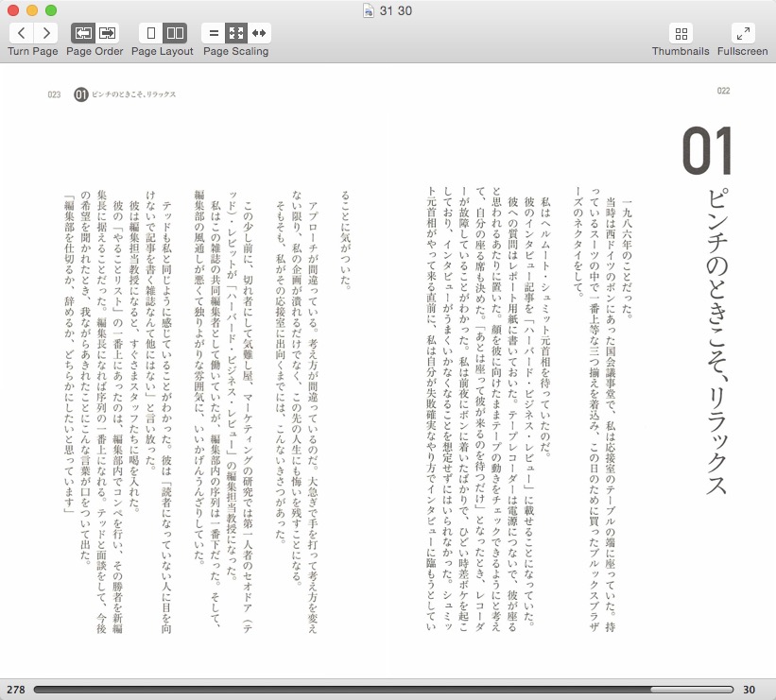Image resolution: width=776 pixels, height=700 pixels.
Task: Switch to single page layout
Action: [151, 32]
